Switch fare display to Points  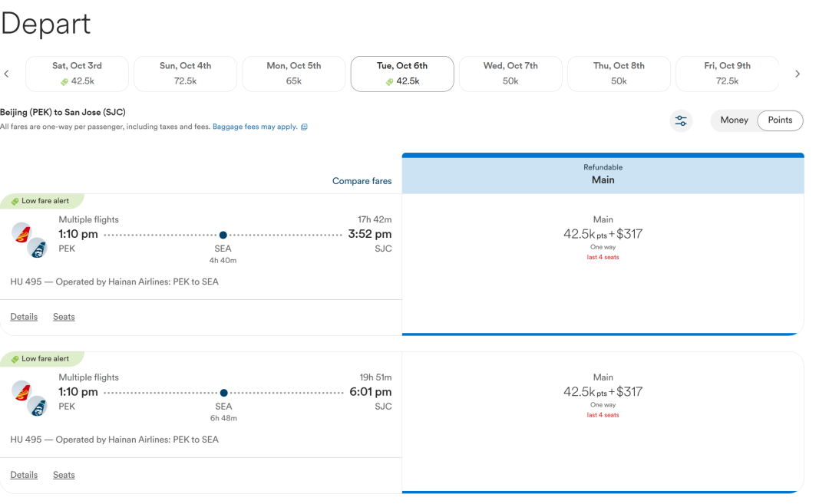click(780, 120)
